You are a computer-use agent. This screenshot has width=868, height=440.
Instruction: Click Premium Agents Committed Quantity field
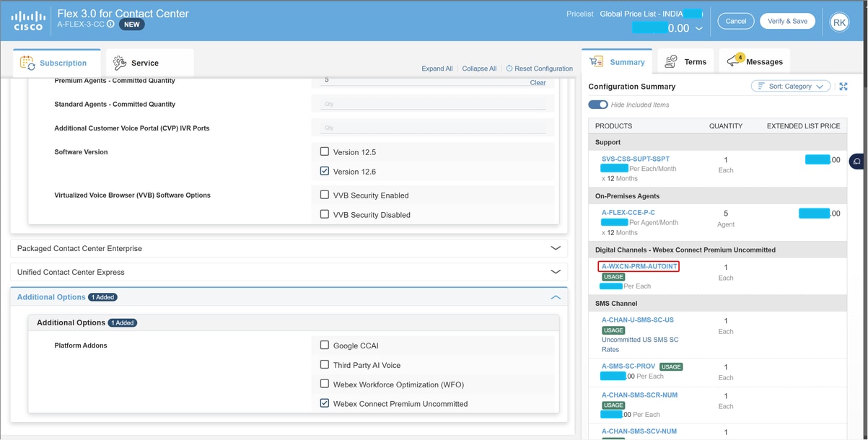[x=424, y=81]
